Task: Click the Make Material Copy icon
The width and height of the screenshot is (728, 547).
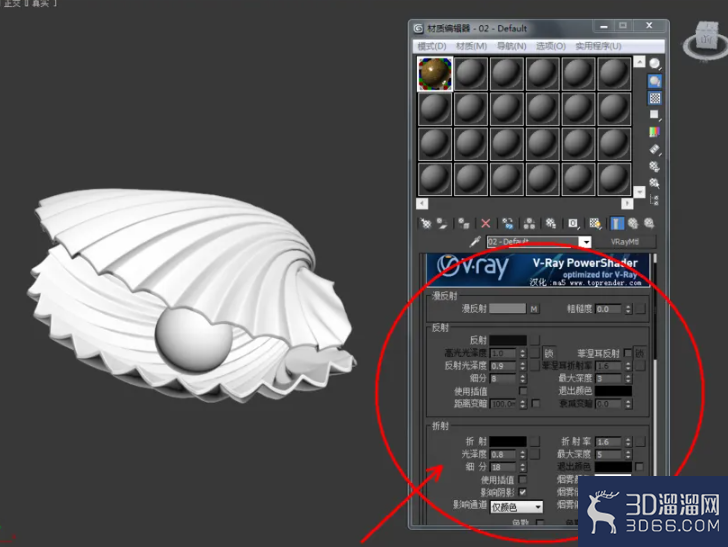Action: (x=507, y=224)
